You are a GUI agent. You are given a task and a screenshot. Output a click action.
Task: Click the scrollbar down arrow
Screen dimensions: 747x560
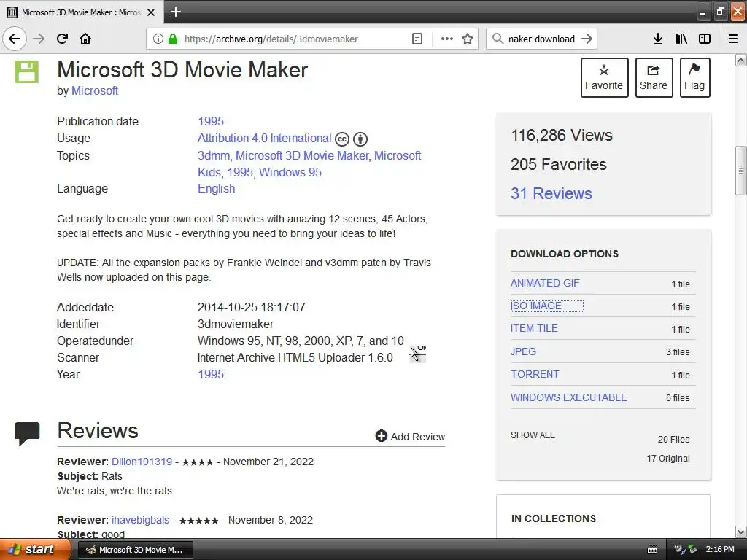[x=740, y=532]
